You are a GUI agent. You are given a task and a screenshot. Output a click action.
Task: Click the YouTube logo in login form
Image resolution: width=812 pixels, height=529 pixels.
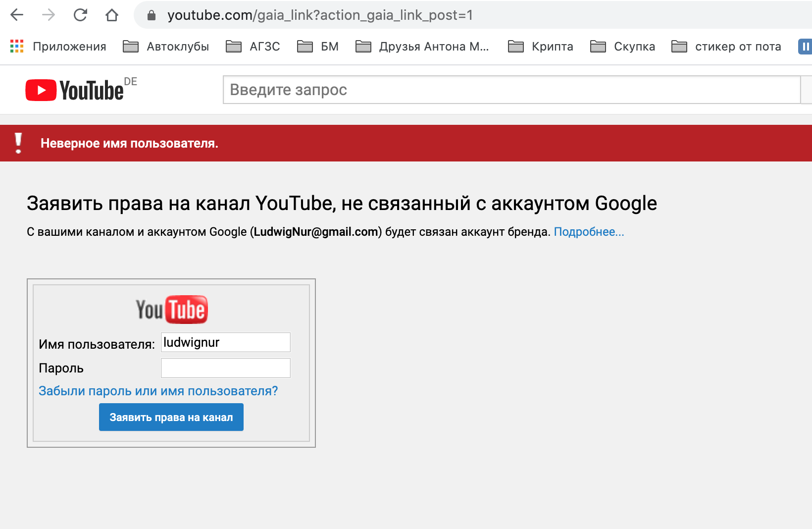coord(171,310)
